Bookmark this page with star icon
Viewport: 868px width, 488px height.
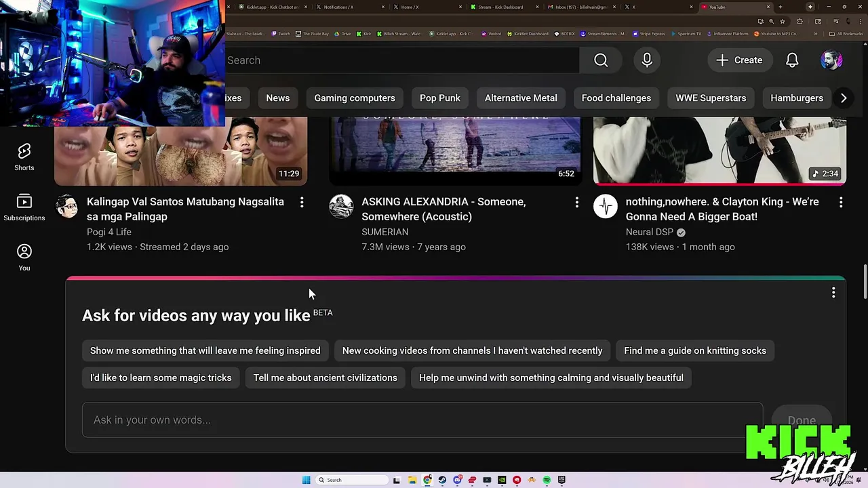coord(782,22)
